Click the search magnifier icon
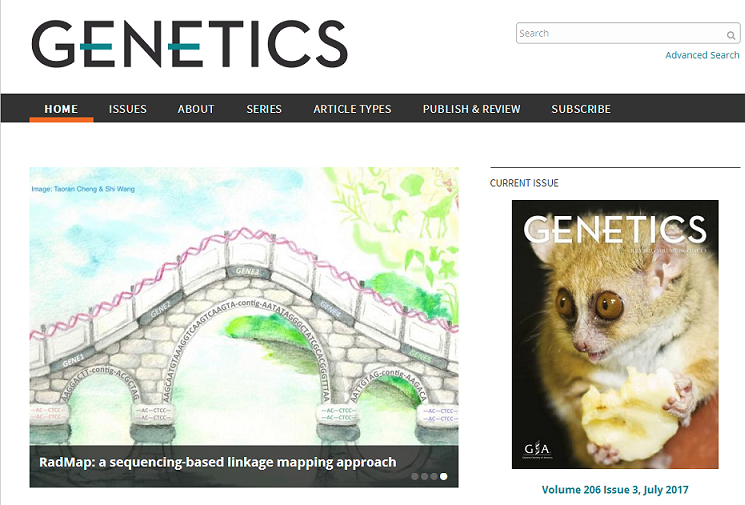The height and width of the screenshot is (505, 745). (731, 35)
